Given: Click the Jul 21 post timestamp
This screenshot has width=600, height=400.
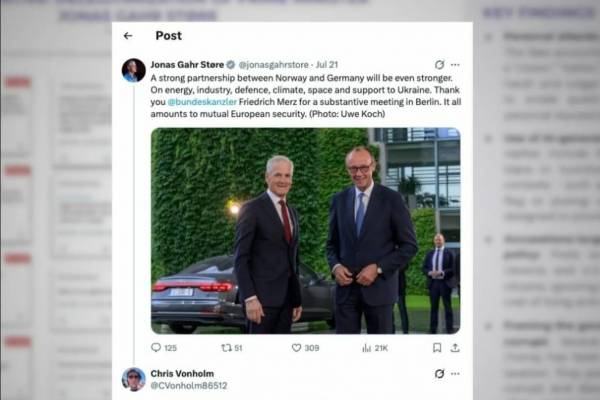Looking at the screenshot, I should [327, 65].
